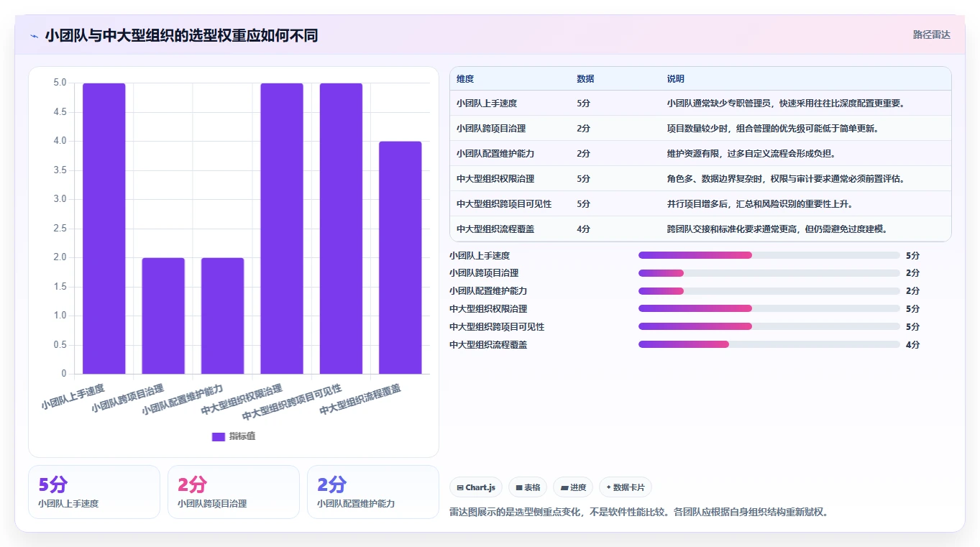This screenshot has width=980, height=547.
Task: Click the x-axis label 中大型组织流程覆盖 under the chart
Action: point(360,399)
